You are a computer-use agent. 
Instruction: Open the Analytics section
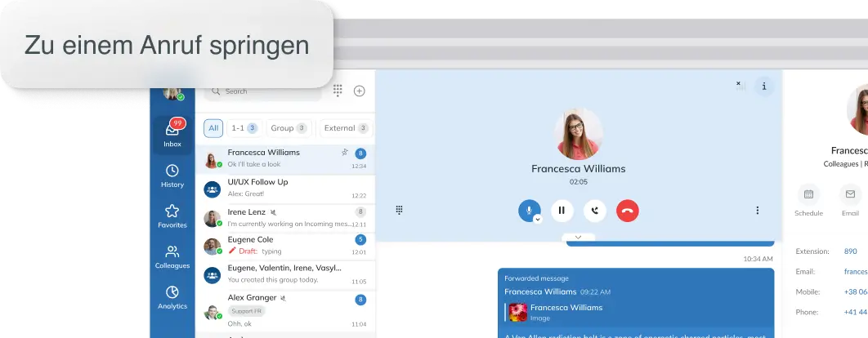click(172, 297)
